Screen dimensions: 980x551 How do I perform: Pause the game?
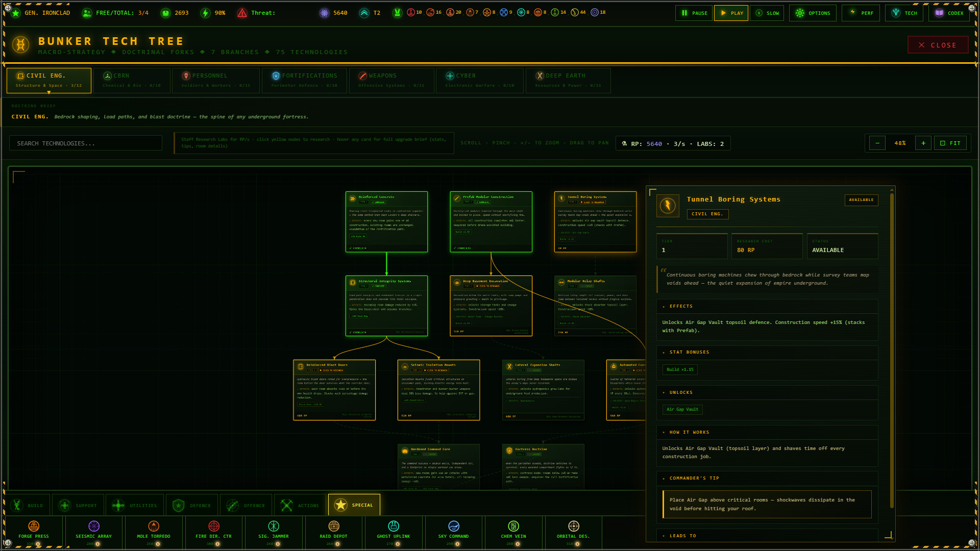[694, 13]
